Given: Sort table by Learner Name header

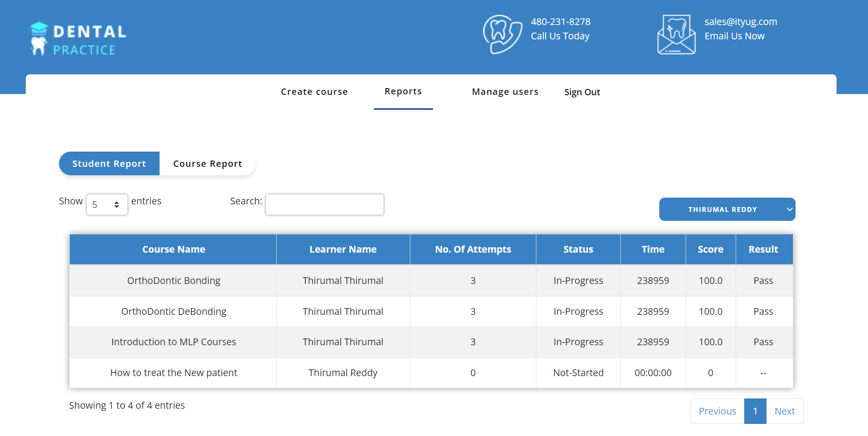Looking at the screenshot, I should click(343, 250).
